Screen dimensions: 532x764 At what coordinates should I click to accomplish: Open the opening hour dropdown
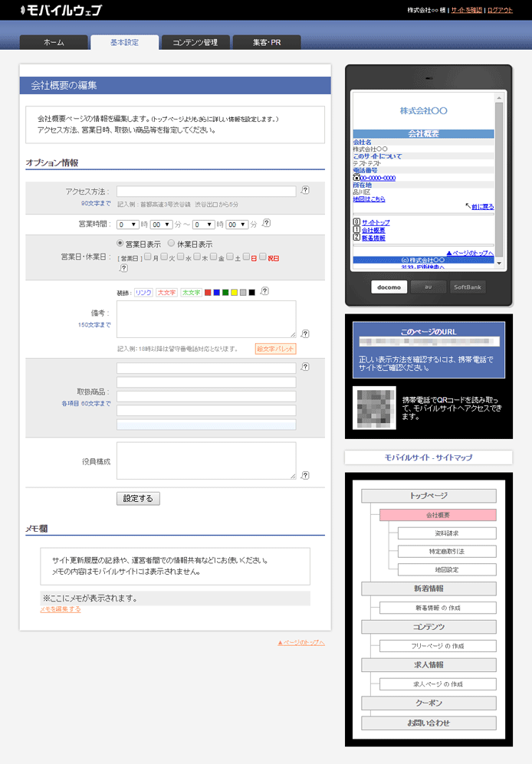pos(127,225)
